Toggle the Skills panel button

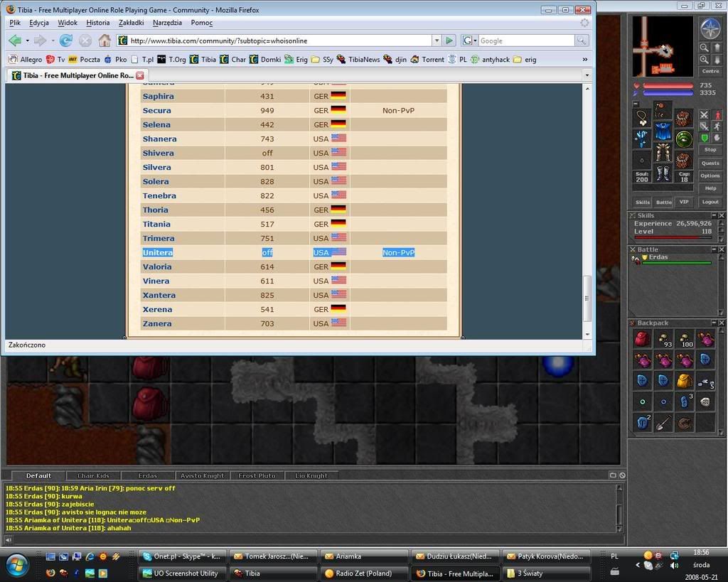pos(643,202)
